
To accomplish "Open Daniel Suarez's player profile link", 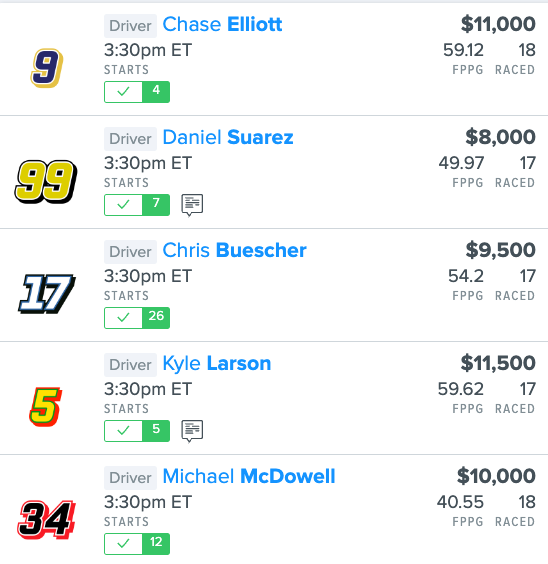I will pos(228,137).
